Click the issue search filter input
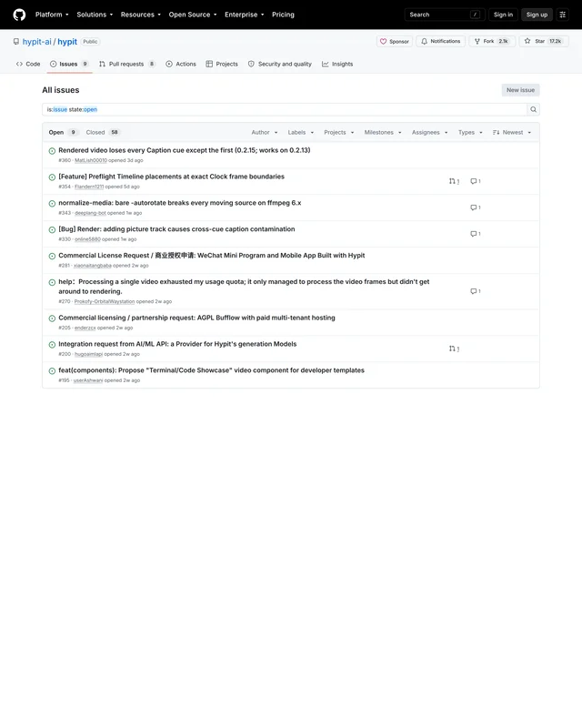The height and width of the screenshot is (728, 582). 285,109
